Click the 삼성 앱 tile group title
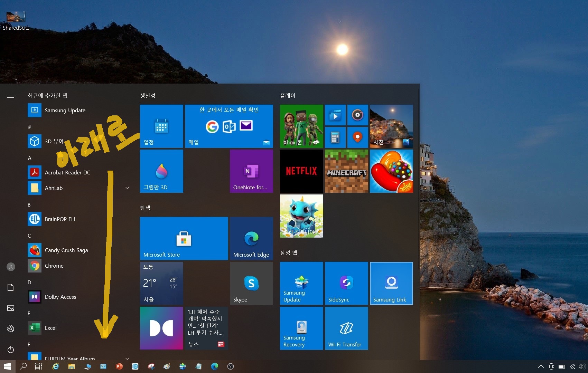The width and height of the screenshot is (588, 373). (x=289, y=252)
